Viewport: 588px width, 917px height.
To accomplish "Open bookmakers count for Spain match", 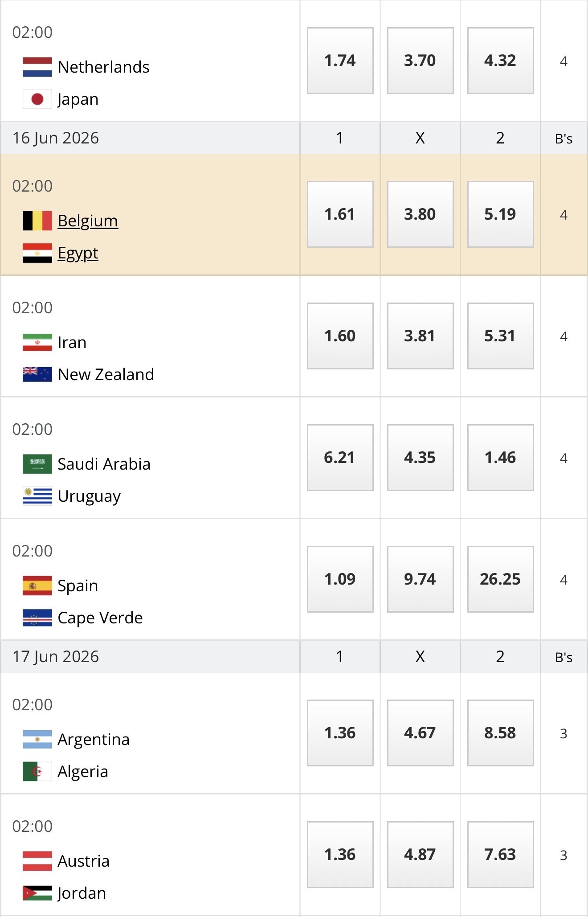I will (563, 580).
